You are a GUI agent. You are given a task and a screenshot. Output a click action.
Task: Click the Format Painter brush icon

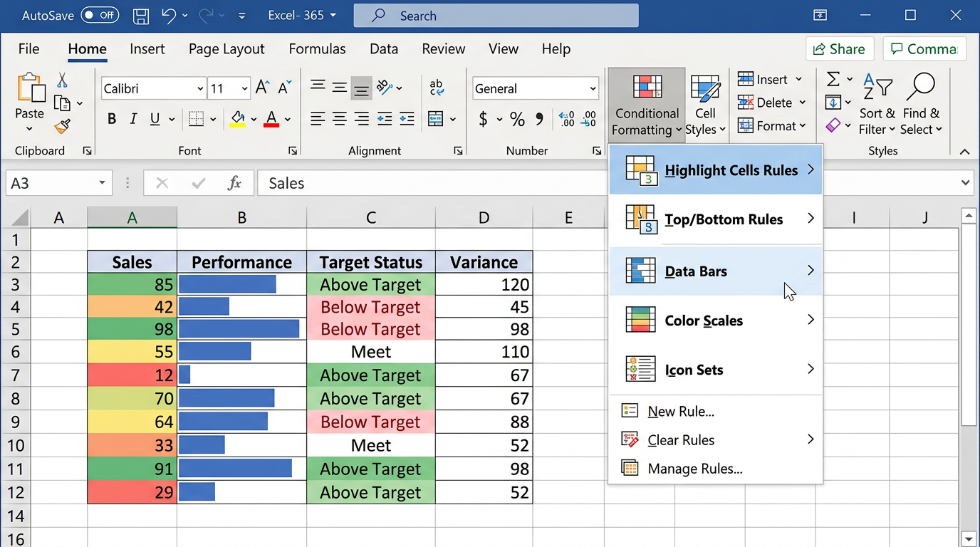click(63, 127)
